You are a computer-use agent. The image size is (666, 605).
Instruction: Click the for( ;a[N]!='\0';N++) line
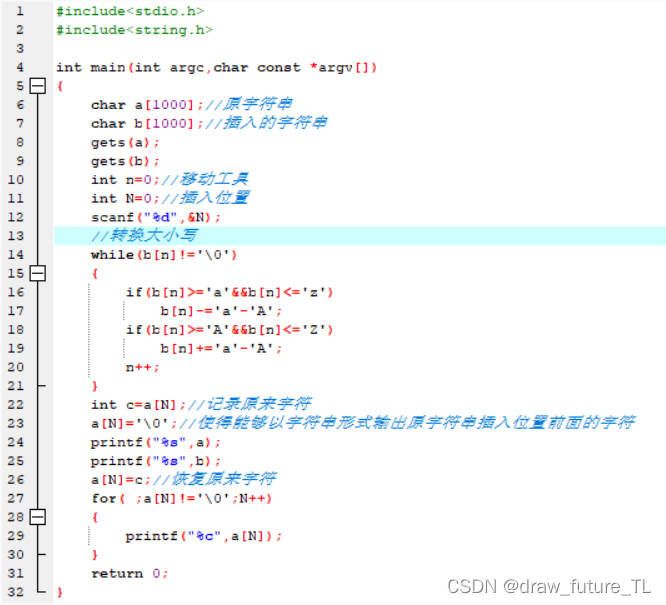point(181,498)
